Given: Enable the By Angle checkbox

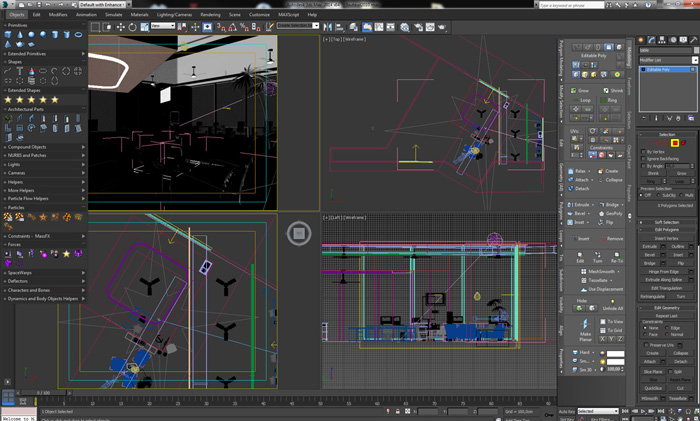Looking at the screenshot, I should point(643,166).
